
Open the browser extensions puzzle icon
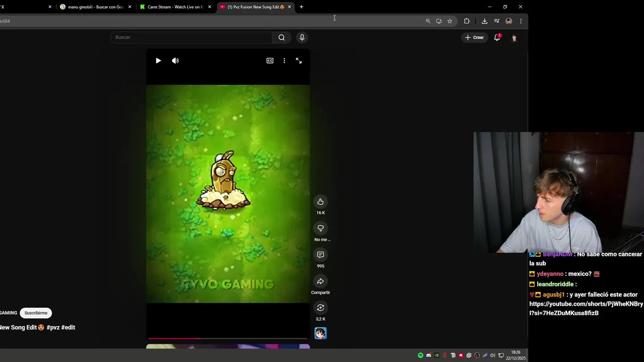pos(466,21)
